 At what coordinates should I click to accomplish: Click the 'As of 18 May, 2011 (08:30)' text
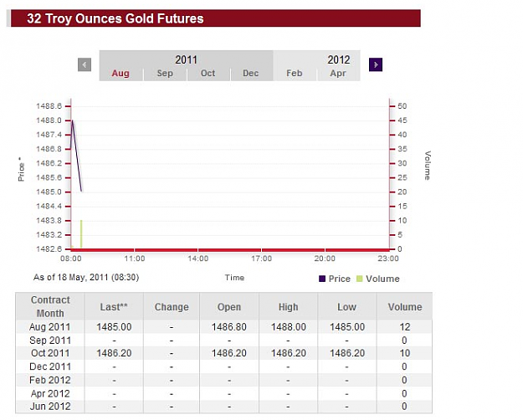pyautogui.click(x=86, y=277)
